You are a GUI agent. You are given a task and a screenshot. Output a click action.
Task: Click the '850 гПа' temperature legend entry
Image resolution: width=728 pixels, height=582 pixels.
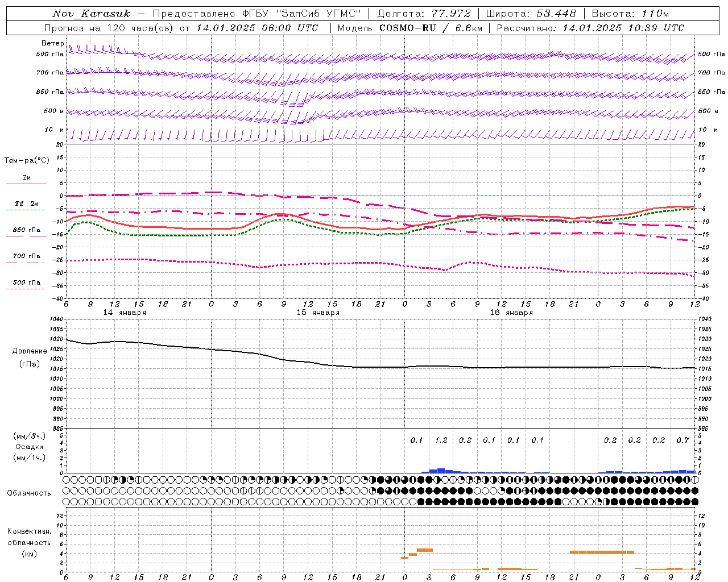tap(26, 230)
